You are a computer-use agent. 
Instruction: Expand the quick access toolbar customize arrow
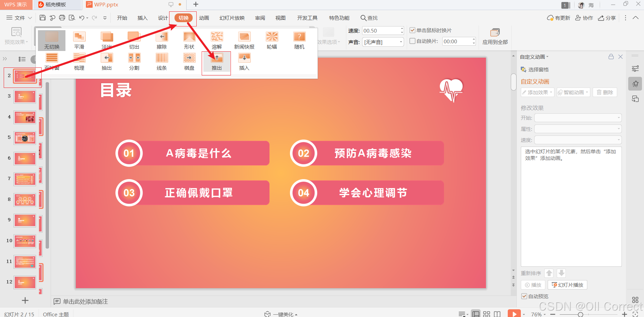click(105, 18)
